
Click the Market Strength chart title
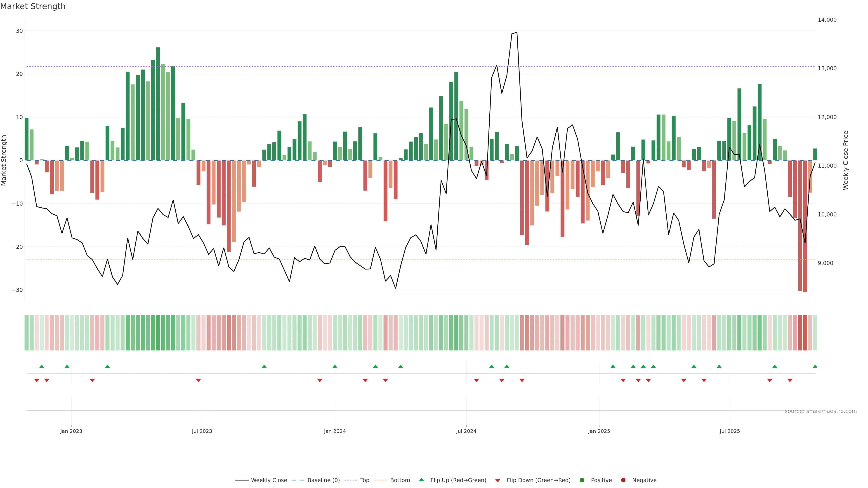click(x=33, y=6)
